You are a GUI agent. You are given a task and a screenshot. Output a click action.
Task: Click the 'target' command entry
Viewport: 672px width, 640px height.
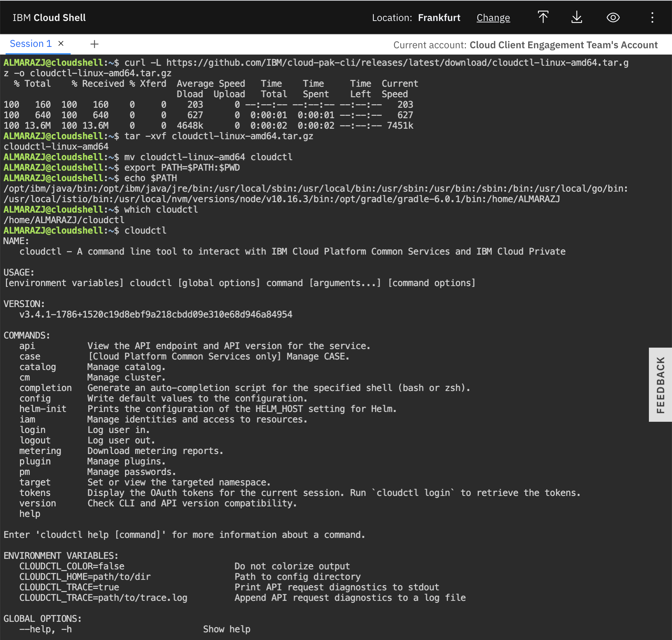click(x=35, y=483)
